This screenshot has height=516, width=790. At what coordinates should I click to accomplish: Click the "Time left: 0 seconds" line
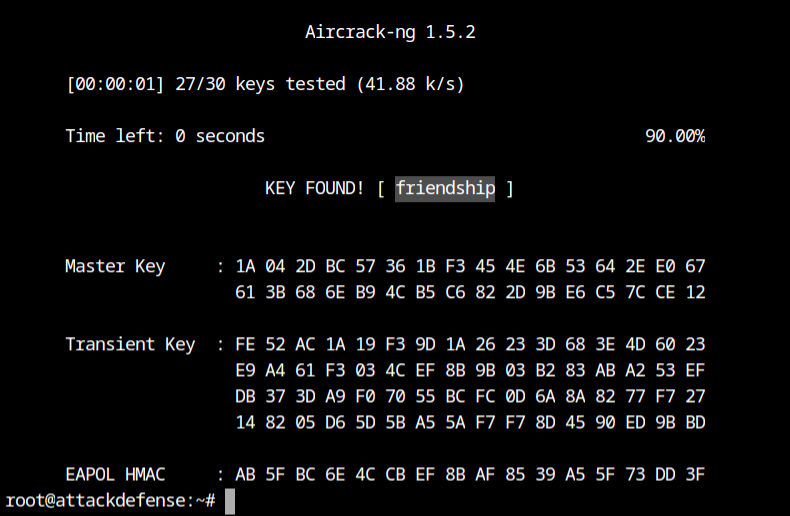point(165,136)
